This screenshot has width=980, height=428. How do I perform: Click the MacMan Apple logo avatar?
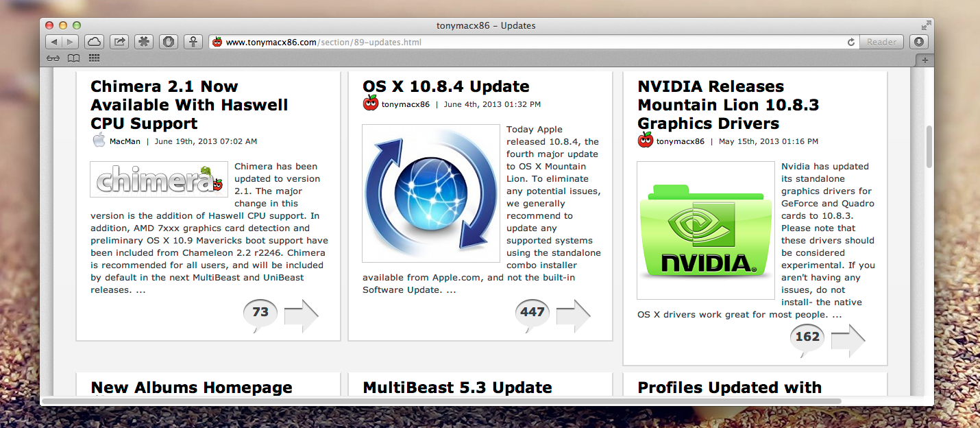click(x=99, y=141)
